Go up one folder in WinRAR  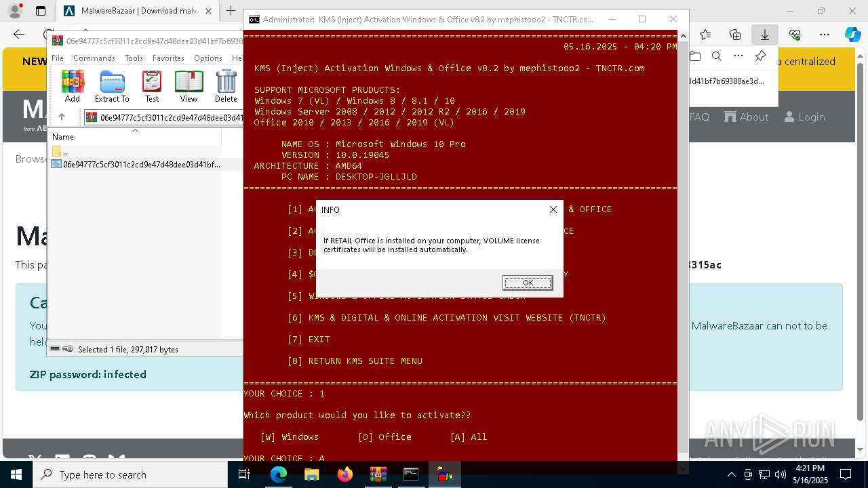click(x=62, y=117)
